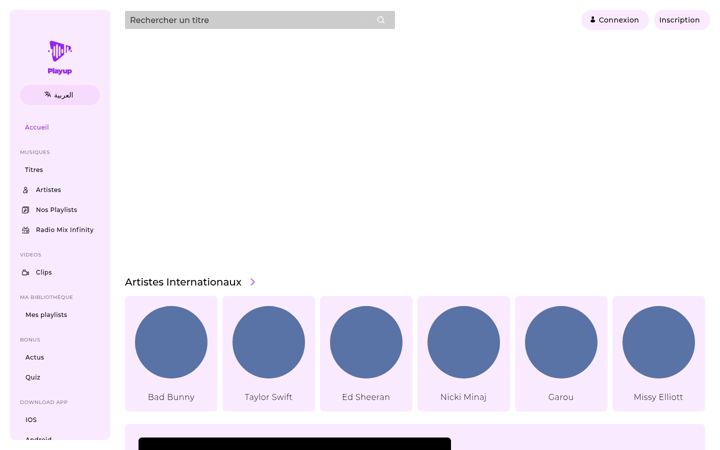This screenshot has width=720, height=450.
Task: Open the Nicki Minaj artist card
Action: coord(463,354)
